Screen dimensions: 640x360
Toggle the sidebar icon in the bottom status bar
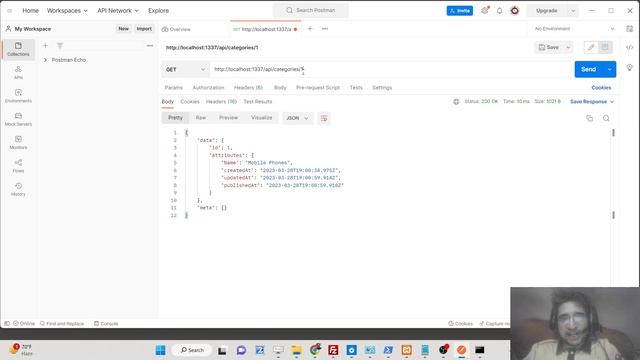click(x=7, y=324)
